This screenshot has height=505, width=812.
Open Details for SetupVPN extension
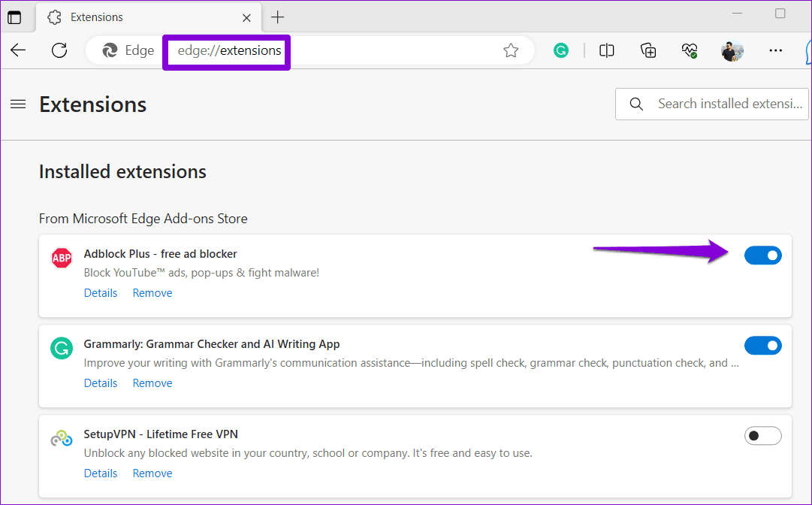click(x=101, y=473)
